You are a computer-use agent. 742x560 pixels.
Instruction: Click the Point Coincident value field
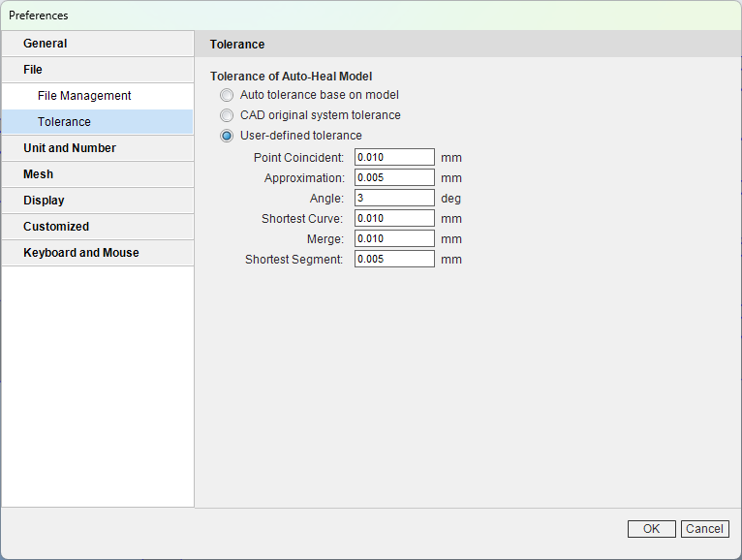tap(394, 157)
